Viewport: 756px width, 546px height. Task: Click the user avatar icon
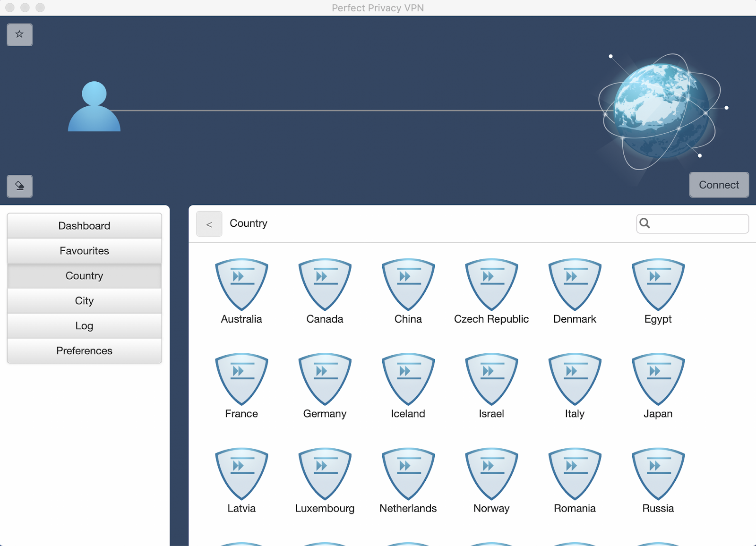click(x=94, y=106)
